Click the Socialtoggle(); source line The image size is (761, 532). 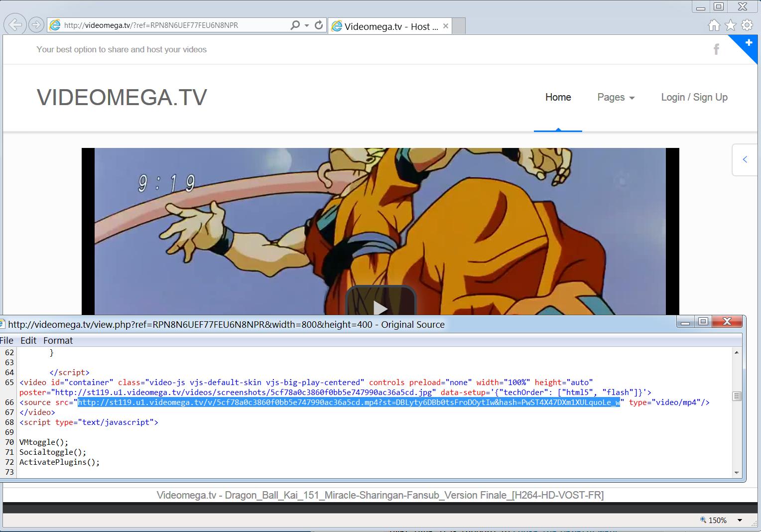pyautogui.click(x=53, y=452)
